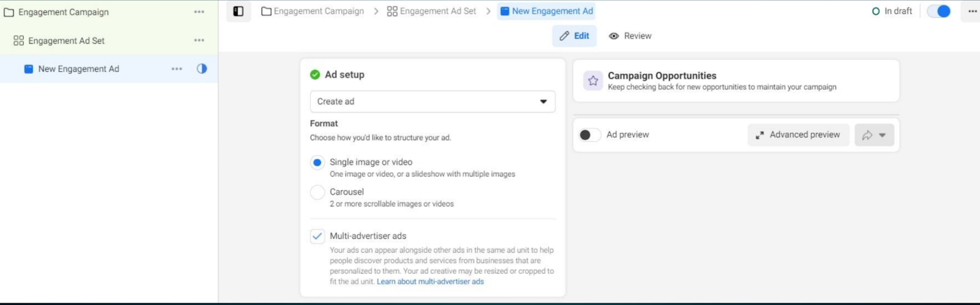Screen dimensions: 980x305
Task: Select Single image or video format
Action: (x=317, y=162)
